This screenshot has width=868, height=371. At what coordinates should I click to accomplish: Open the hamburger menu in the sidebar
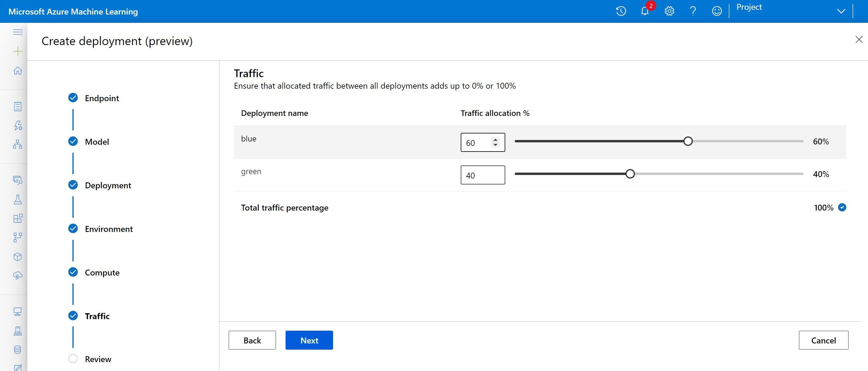[18, 32]
